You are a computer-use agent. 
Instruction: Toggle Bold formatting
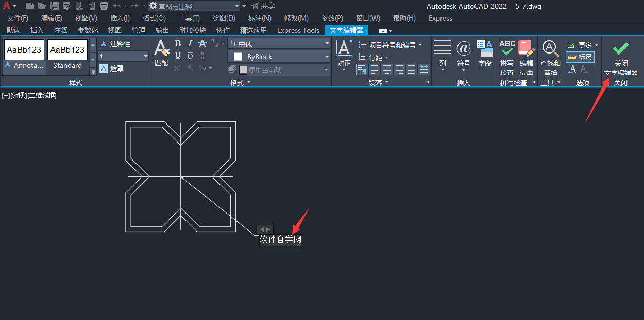[178, 43]
